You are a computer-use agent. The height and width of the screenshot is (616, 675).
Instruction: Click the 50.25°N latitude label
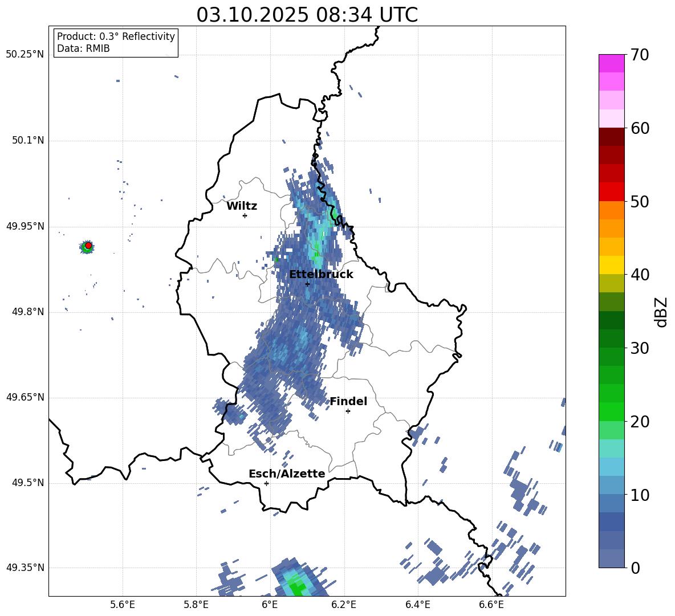[25, 55]
